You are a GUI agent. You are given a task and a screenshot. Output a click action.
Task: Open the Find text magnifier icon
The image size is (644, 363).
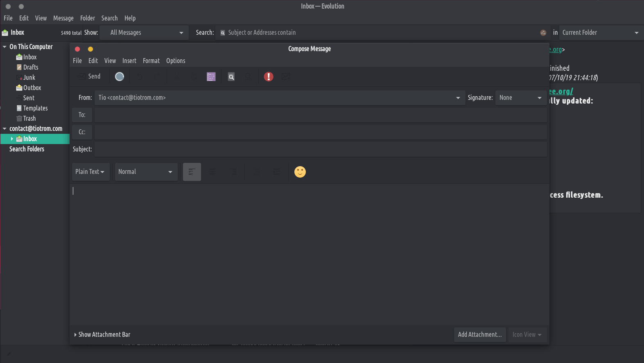pos(231,77)
